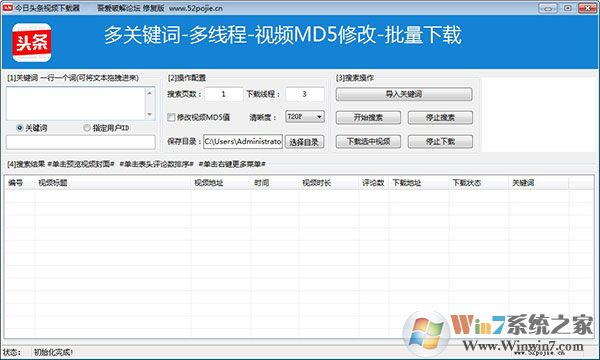600x360 pixels.
Task: Click the [3]搜索操作 group label
Action: 355,78
